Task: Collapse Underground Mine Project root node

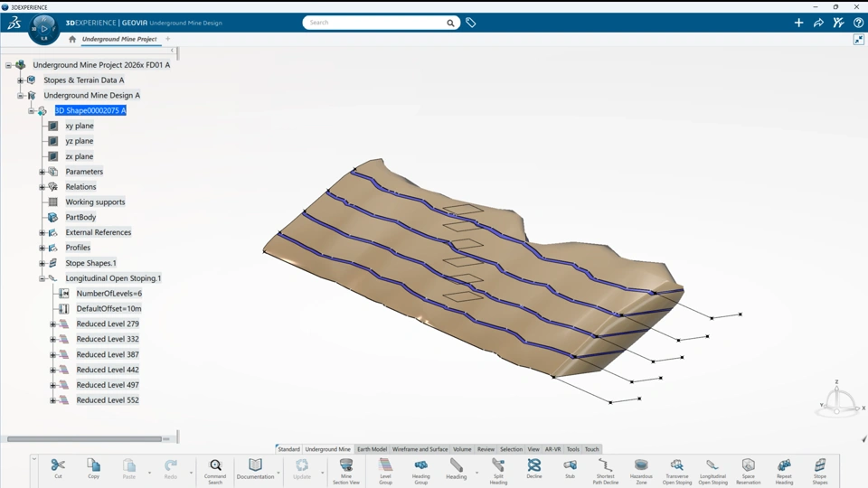Action: click(x=8, y=65)
